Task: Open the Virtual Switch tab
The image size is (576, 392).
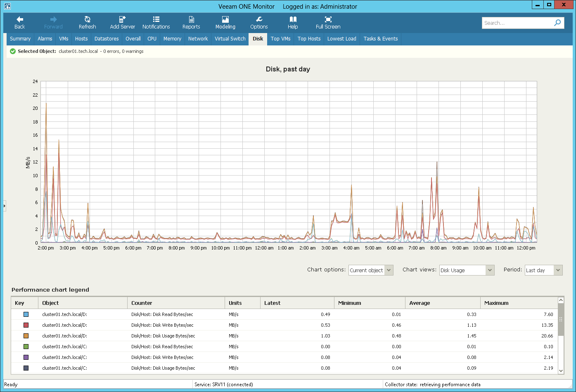Action: [230, 39]
